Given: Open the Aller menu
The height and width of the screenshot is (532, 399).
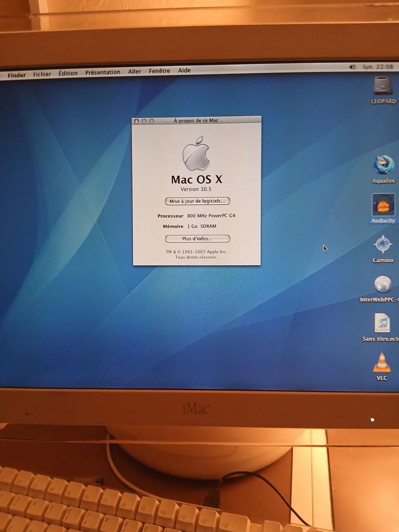Looking at the screenshot, I should (x=134, y=71).
